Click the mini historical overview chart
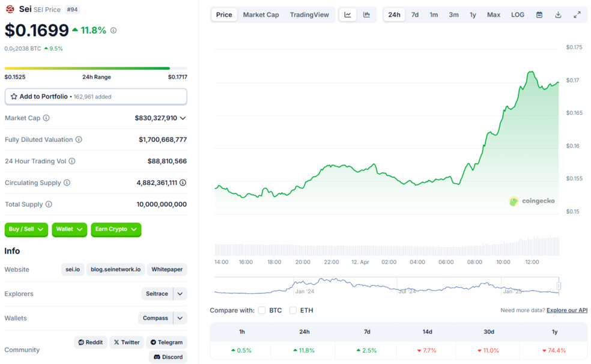This screenshot has height=364, width=591. tap(386, 286)
